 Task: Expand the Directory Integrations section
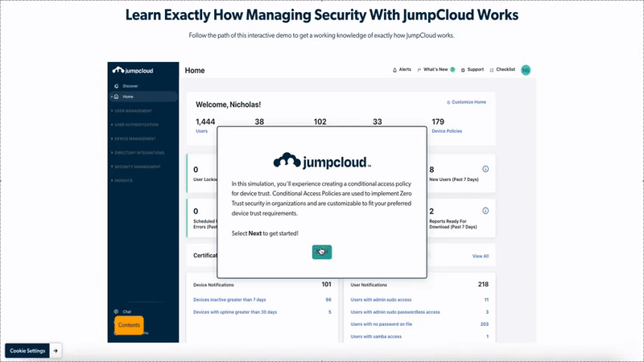pos(138,153)
